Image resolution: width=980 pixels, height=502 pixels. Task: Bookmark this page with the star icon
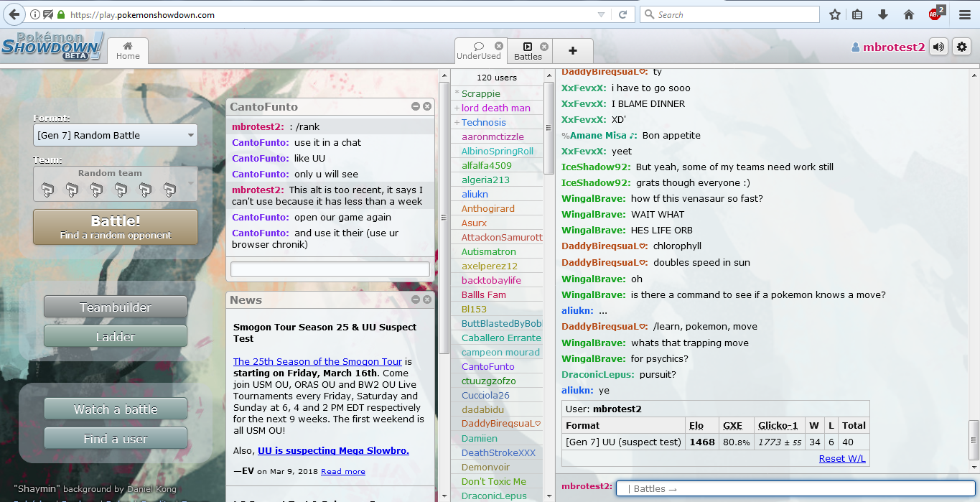click(x=835, y=14)
